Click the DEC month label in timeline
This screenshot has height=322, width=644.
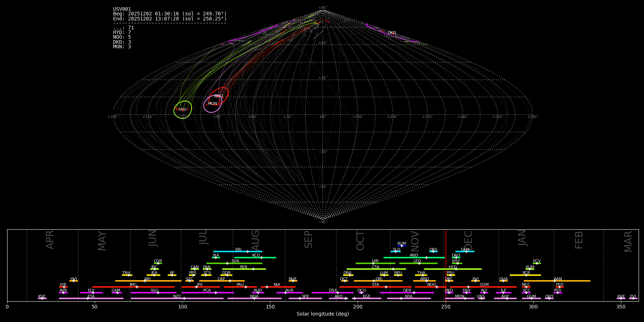(468, 240)
